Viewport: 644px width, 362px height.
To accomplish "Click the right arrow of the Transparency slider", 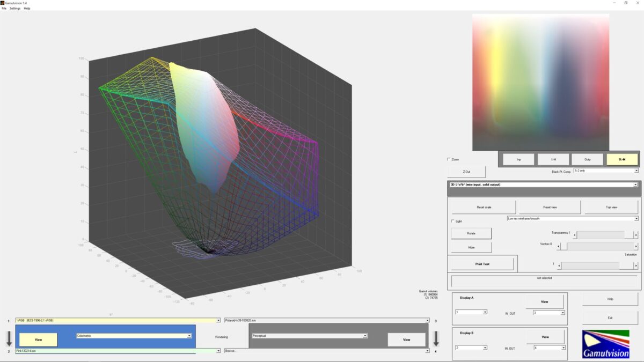I will (x=636, y=235).
